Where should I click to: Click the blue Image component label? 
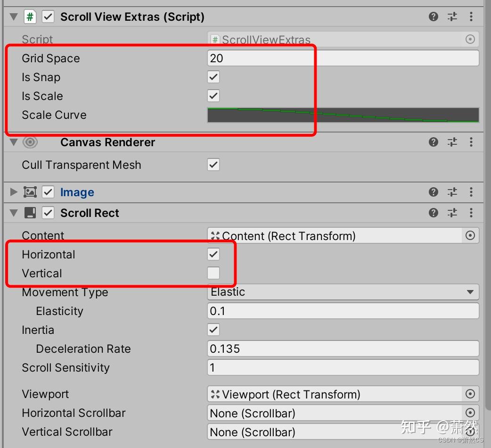tap(77, 192)
